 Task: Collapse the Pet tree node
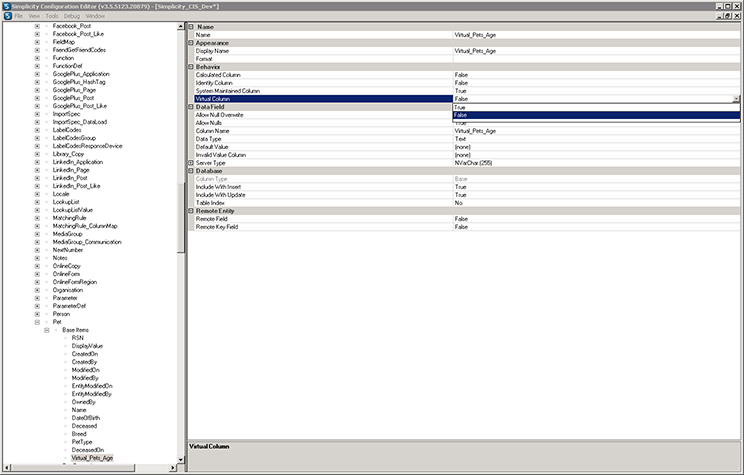click(37, 322)
